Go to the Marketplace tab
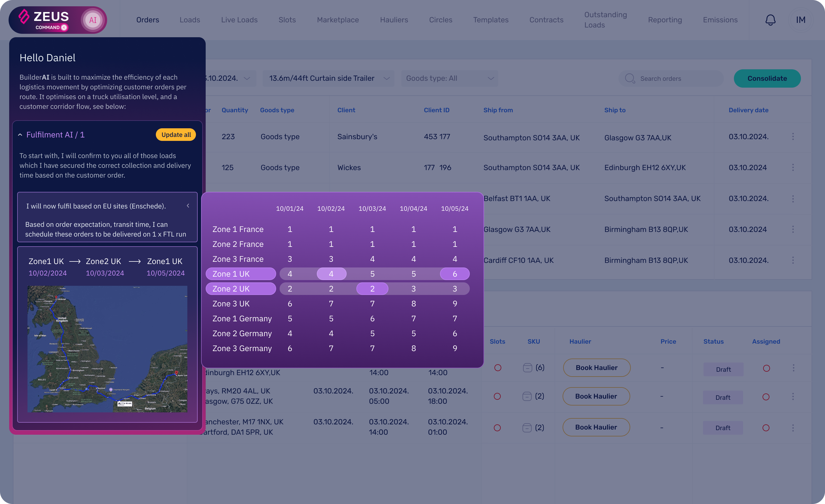The height and width of the screenshot is (504, 825). (x=337, y=20)
